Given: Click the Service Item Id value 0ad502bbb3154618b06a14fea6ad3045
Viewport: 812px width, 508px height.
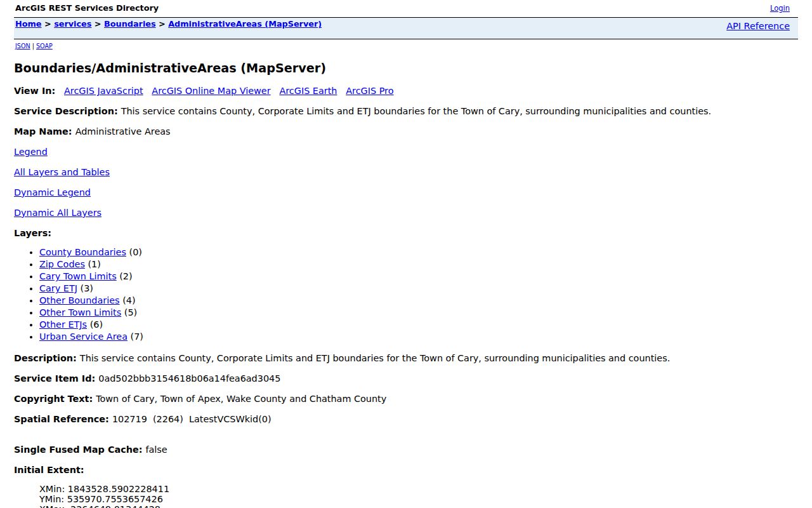Looking at the screenshot, I should pos(189,378).
